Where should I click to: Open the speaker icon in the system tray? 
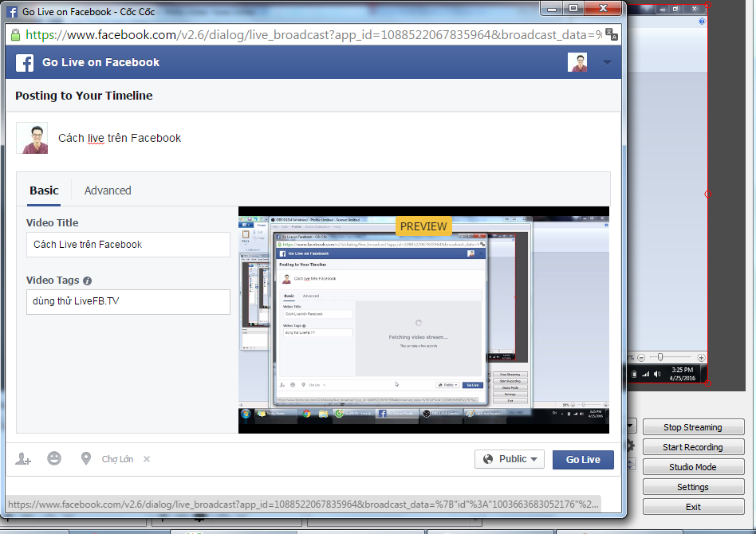click(x=657, y=372)
